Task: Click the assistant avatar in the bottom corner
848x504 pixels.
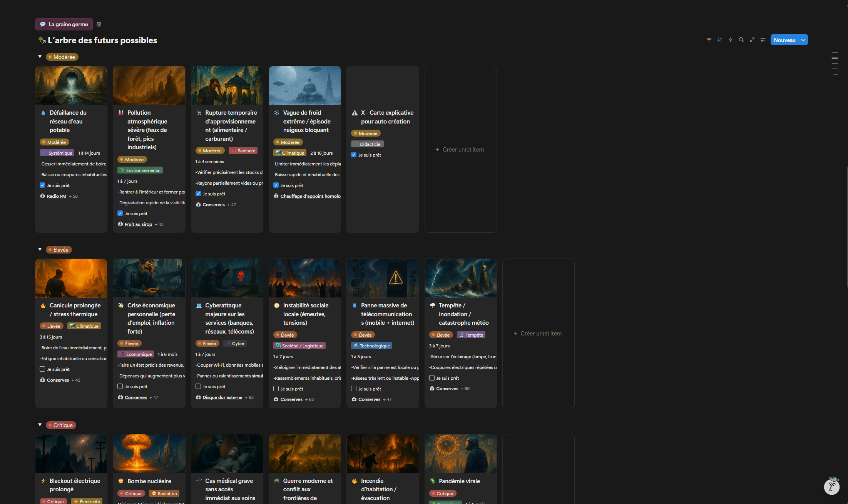Action: [831, 486]
